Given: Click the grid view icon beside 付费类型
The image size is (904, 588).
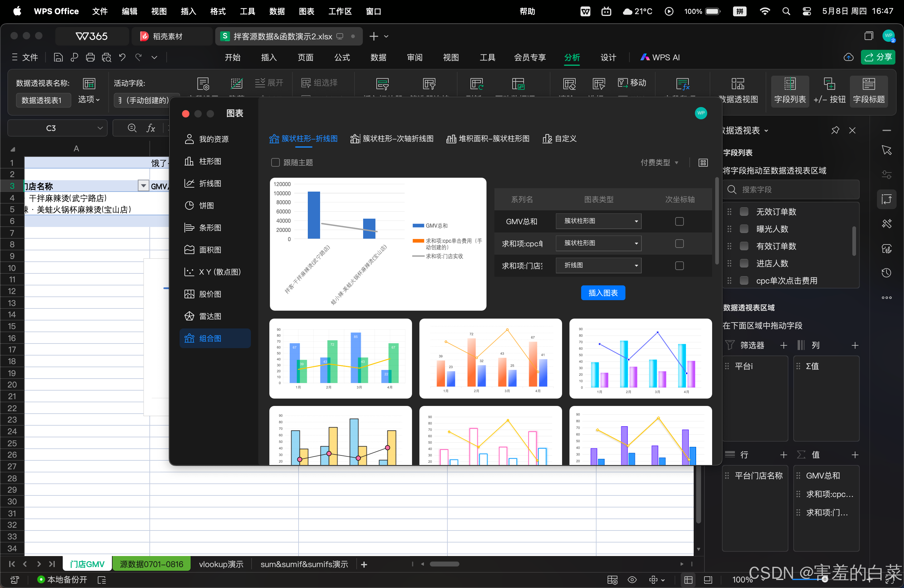Looking at the screenshot, I should 703,163.
